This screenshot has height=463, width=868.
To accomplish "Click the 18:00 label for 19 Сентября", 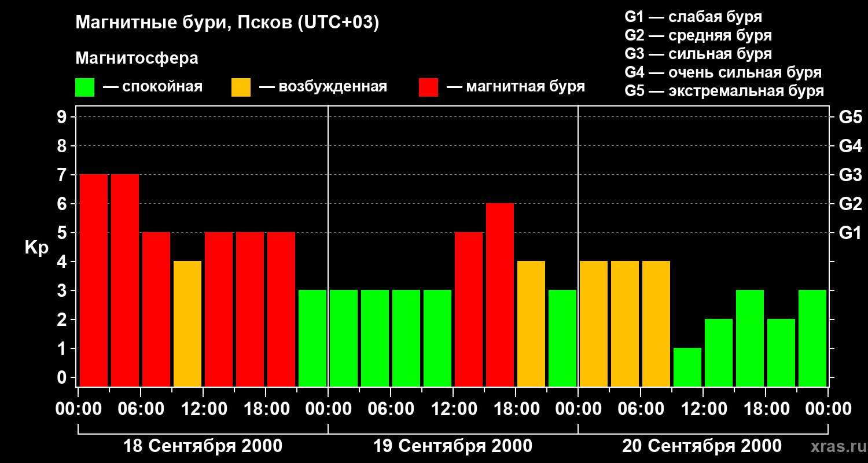I will tap(516, 409).
